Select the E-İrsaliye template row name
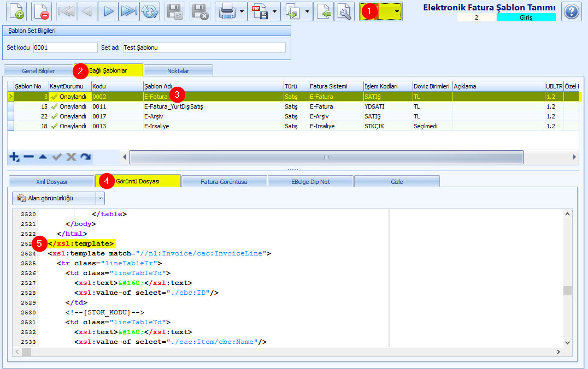 (157, 126)
